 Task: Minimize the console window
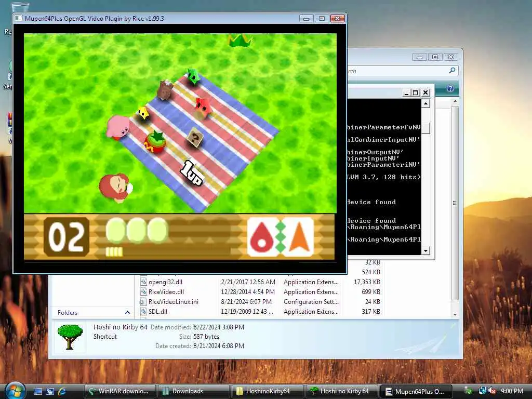[406, 92]
